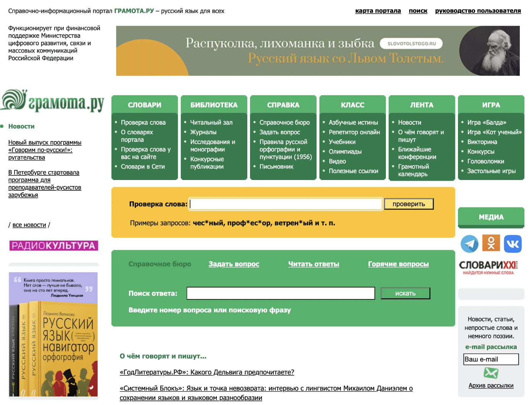Click the проверить button
Image resolution: width=532 pixels, height=405 pixels.
[x=409, y=204]
